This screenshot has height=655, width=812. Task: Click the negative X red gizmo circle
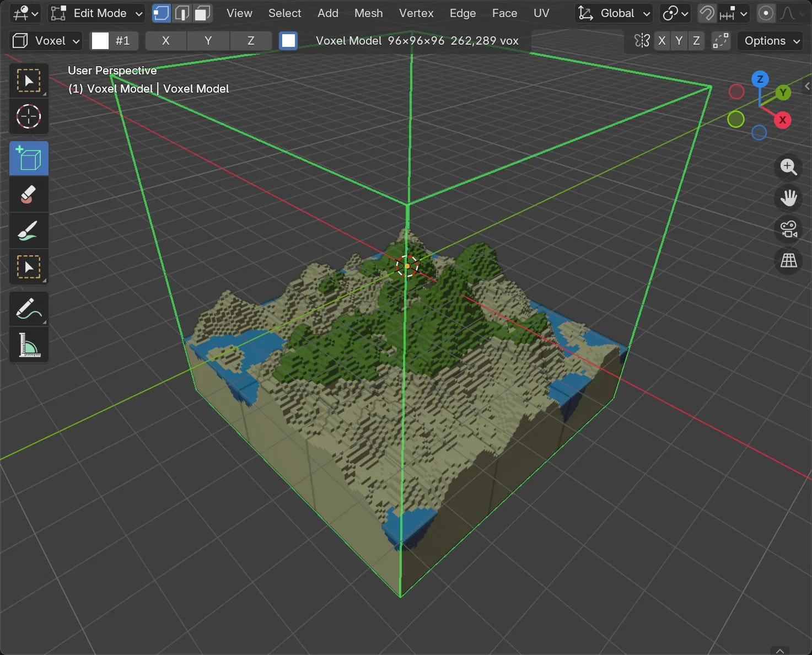click(x=736, y=92)
